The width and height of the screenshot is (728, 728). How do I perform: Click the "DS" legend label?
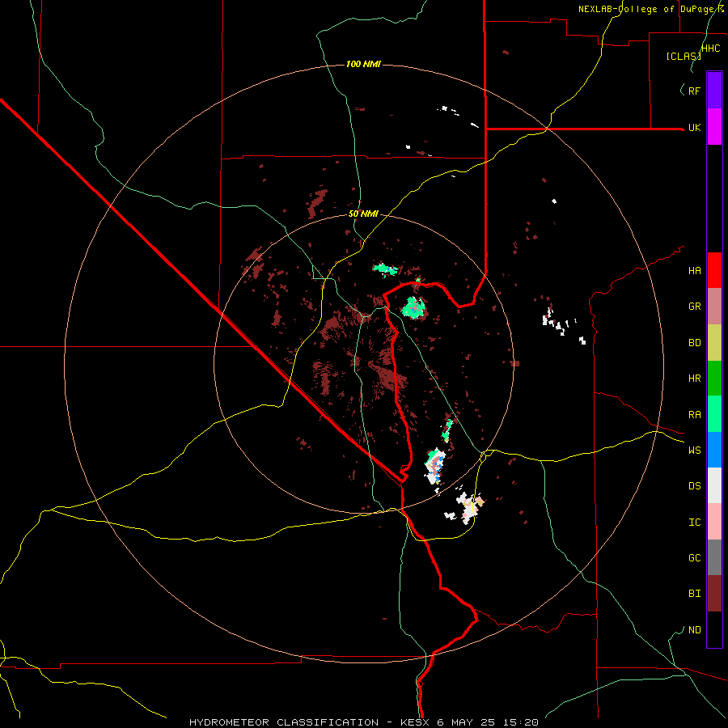click(x=694, y=486)
